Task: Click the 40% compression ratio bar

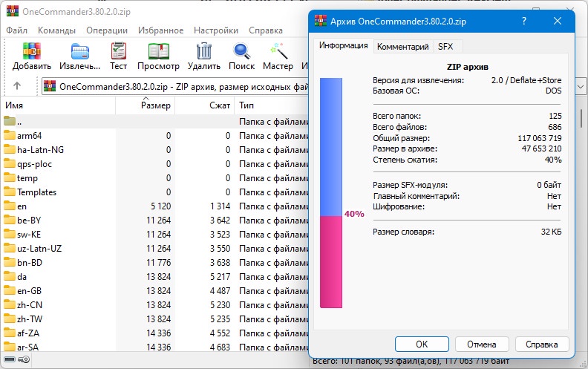Action: (x=331, y=193)
